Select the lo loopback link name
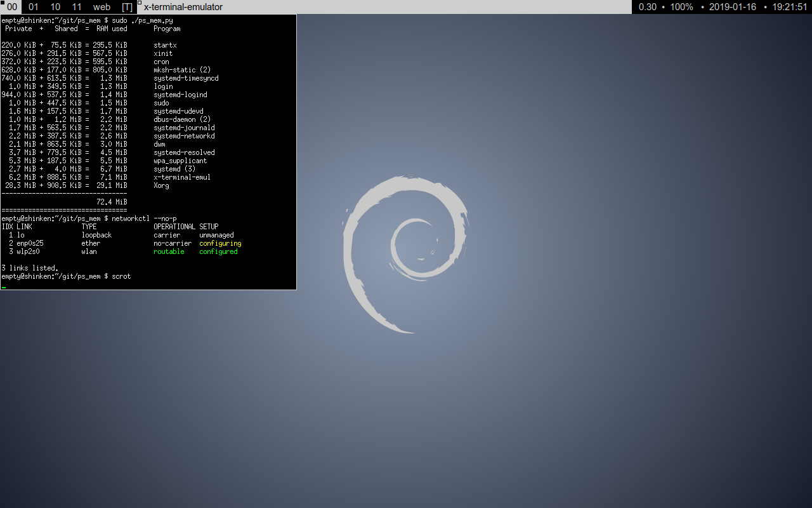The image size is (812, 508). point(20,235)
